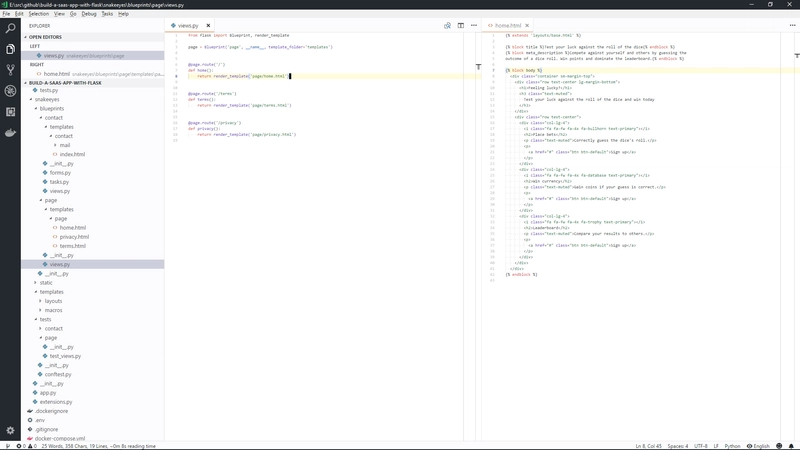Open the Debug view in activity bar
This screenshot has width=800, height=450.
10,91
